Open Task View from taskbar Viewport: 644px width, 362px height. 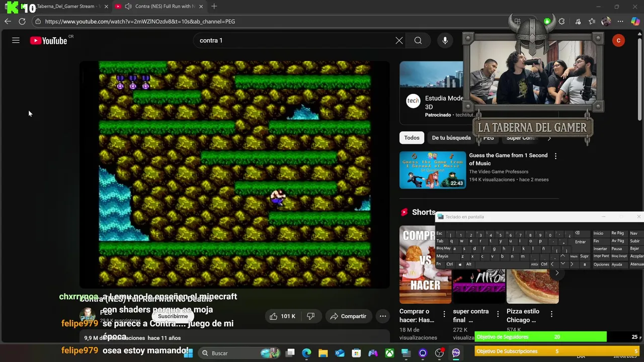[290, 353]
